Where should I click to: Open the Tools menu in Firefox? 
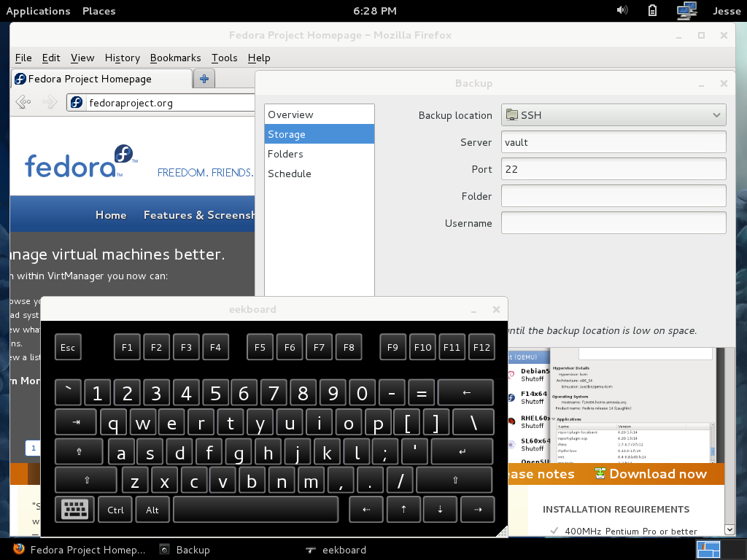pos(225,58)
